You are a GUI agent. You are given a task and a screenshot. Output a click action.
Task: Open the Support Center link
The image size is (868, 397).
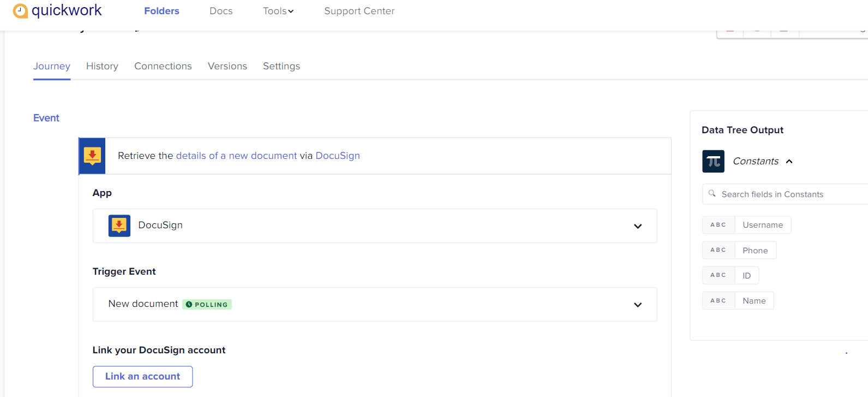click(x=360, y=11)
